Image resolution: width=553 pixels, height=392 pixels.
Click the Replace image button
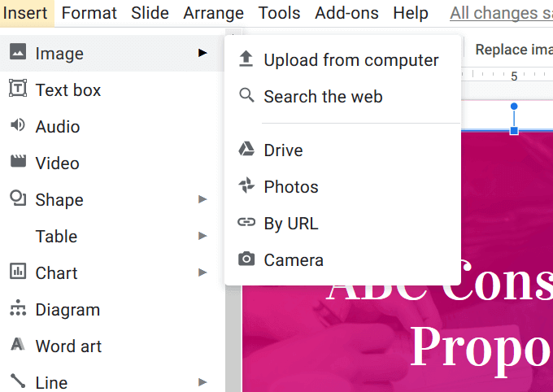(x=513, y=50)
